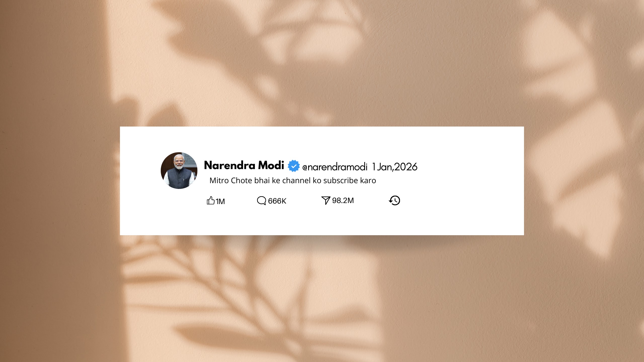Click the 98.2M share count
Screen dimensions: 644x362
point(343,200)
